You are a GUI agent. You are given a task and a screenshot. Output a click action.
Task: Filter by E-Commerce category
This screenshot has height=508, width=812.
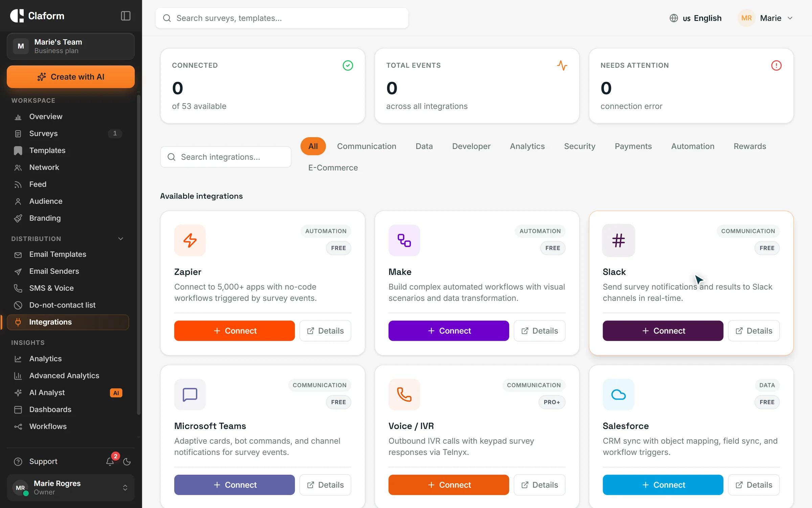click(333, 168)
